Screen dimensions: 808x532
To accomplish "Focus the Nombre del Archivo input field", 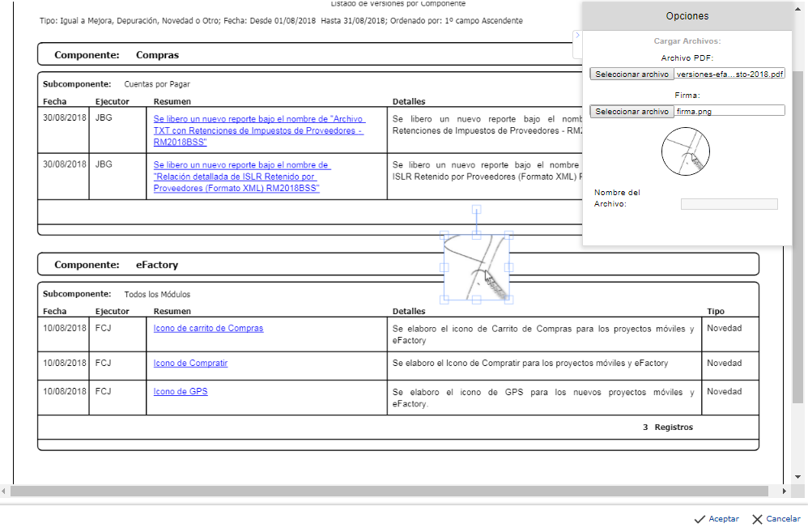I will (729, 204).
